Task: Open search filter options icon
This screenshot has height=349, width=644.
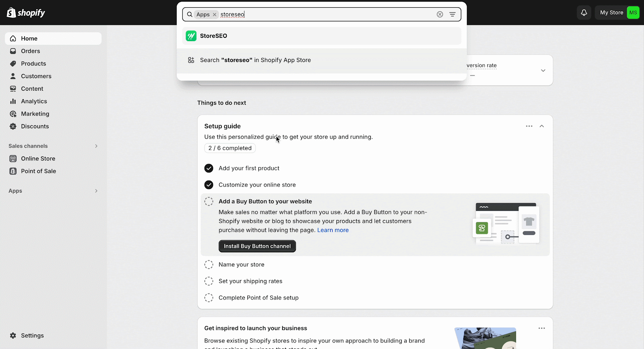Action: tap(452, 15)
